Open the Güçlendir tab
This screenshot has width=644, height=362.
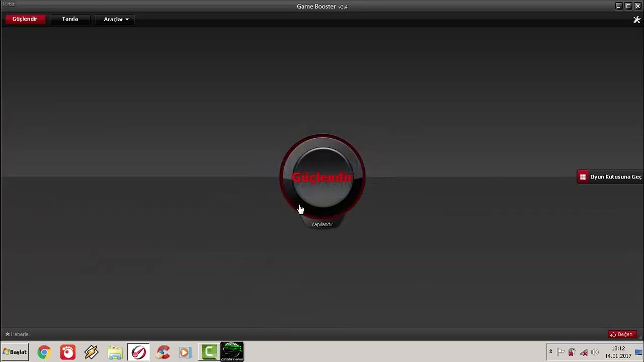(x=25, y=19)
